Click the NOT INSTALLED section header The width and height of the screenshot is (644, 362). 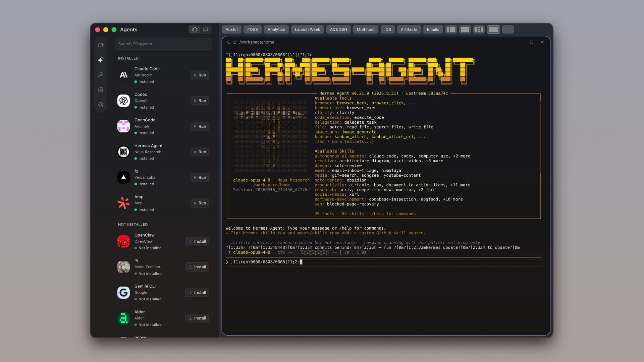pyautogui.click(x=133, y=225)
